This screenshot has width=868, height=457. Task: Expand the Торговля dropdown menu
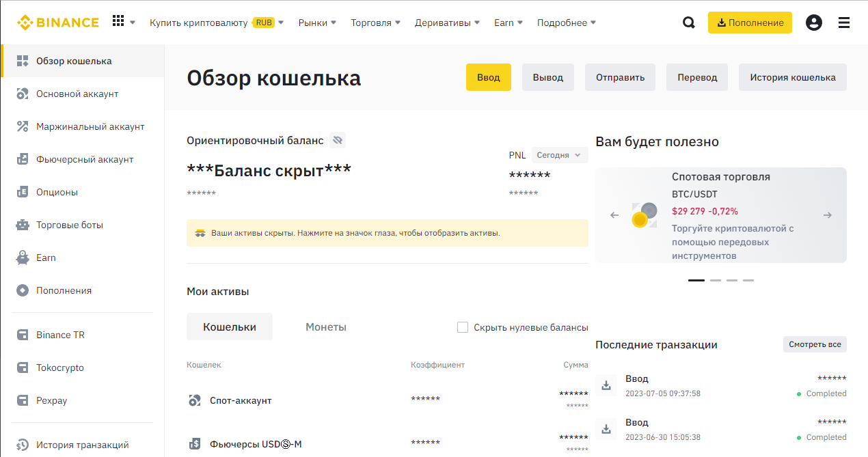(x=376, y=23)
